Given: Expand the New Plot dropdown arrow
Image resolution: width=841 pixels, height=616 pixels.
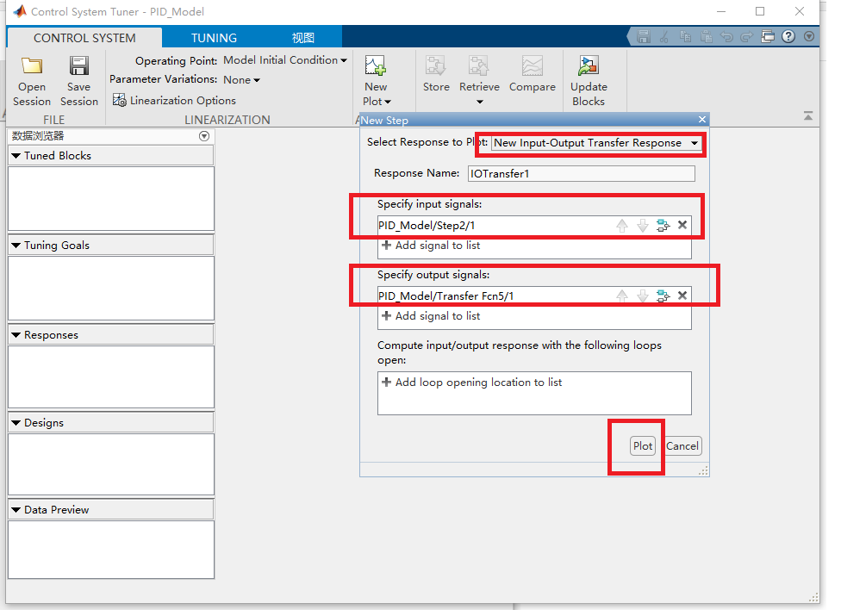Looking at the screenshot, I should pos(388,102).
